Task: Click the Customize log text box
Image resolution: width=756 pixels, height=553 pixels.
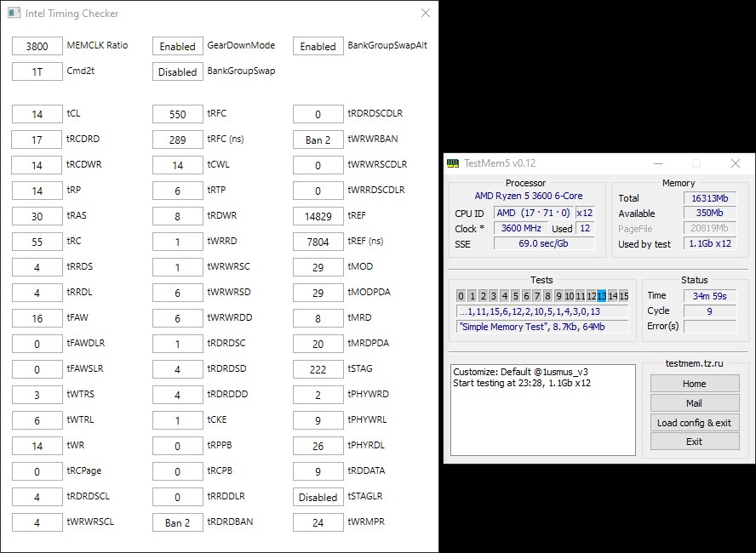Action: [543, 410]
